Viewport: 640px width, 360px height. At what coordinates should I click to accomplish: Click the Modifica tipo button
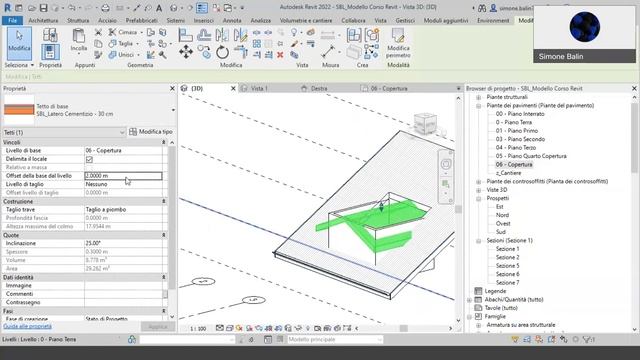click(x=151, y=132)
